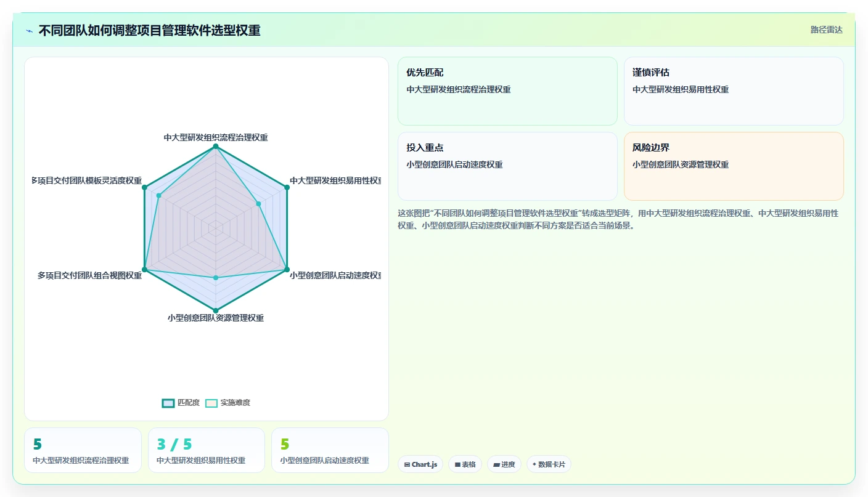Image resolution: width=868 pixels, height=497 pixels.
Task: Select the 投入重点 card
Action: click(x=507, y=166)
